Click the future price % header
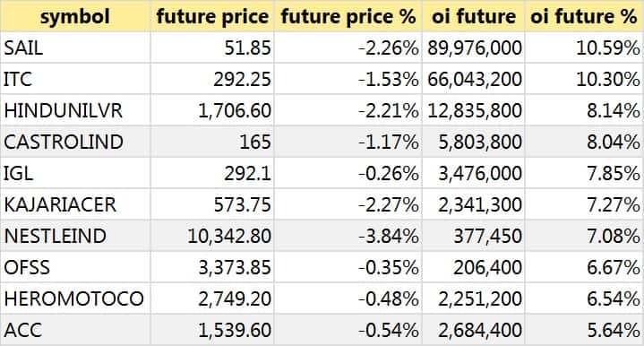The height and width of the screenshot is (346, 644). pos(348,16)
